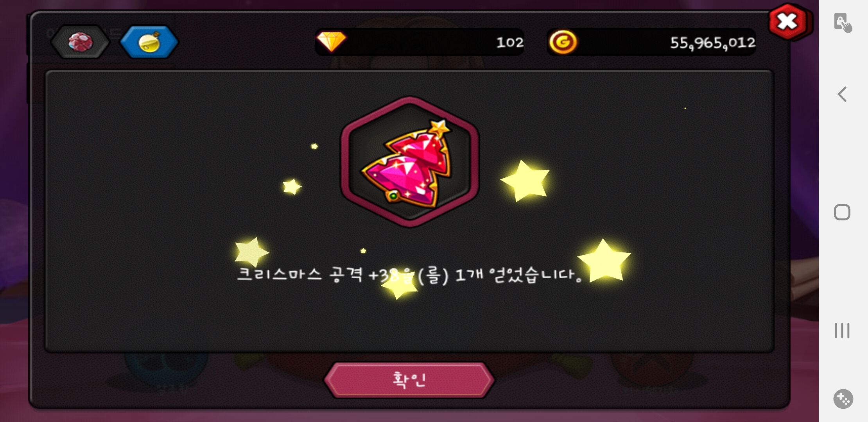Tap the gold balance 55,965,012
The width and height of the screenshot is (868, 422).
pyautogui.click(x=712, y=43)
